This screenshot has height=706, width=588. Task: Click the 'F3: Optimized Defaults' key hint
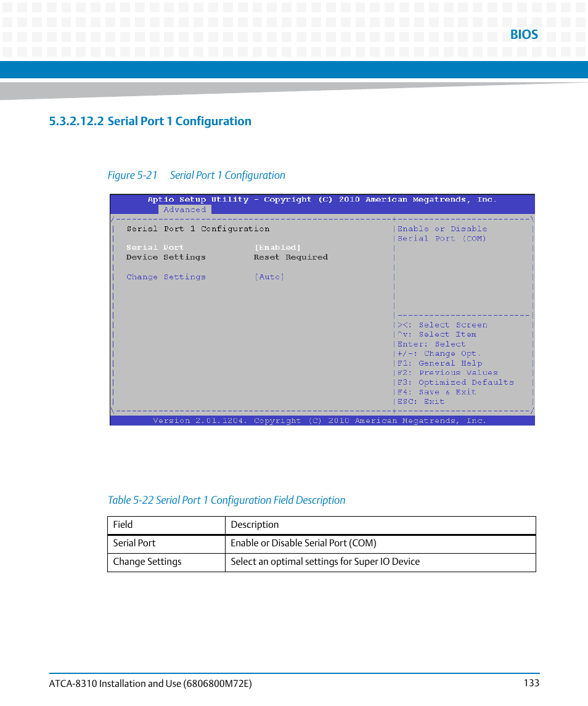[x=455, y=382]
